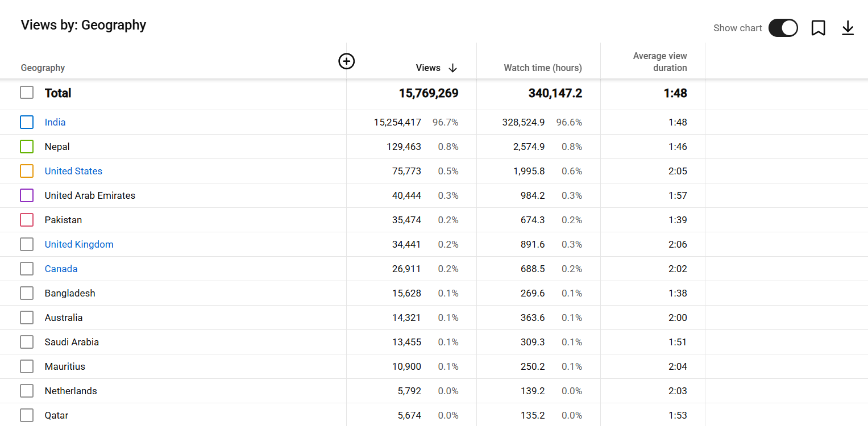868x426 pixels.
Task: Toggle the pink Pakistan color checkbox
Action: click(x=27, y=220)
